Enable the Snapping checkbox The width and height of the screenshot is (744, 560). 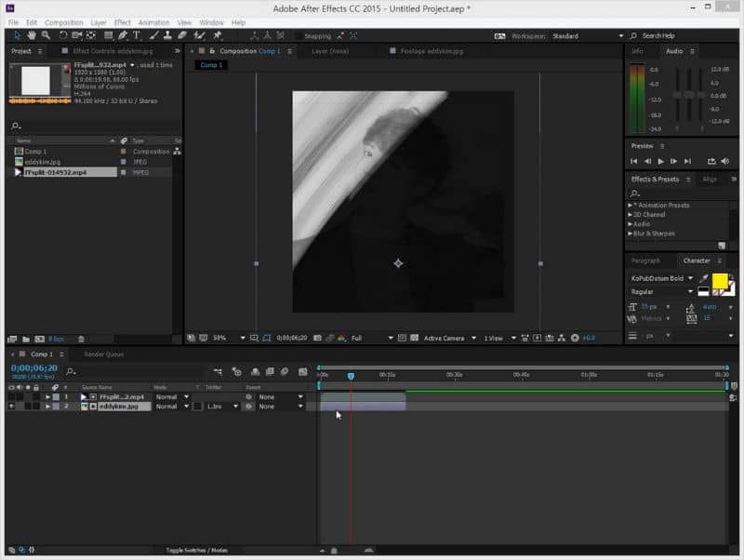click(299, 36)
